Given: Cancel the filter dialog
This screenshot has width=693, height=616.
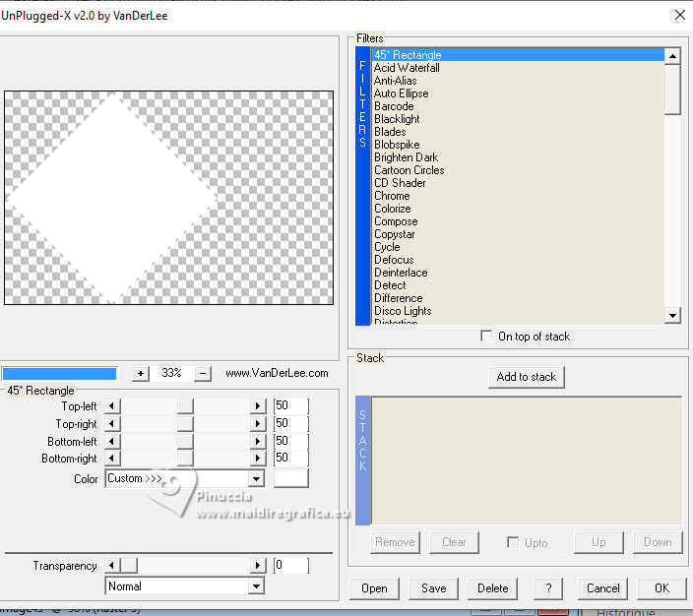Looking at the screenshot, I should [x=602, y=588].
